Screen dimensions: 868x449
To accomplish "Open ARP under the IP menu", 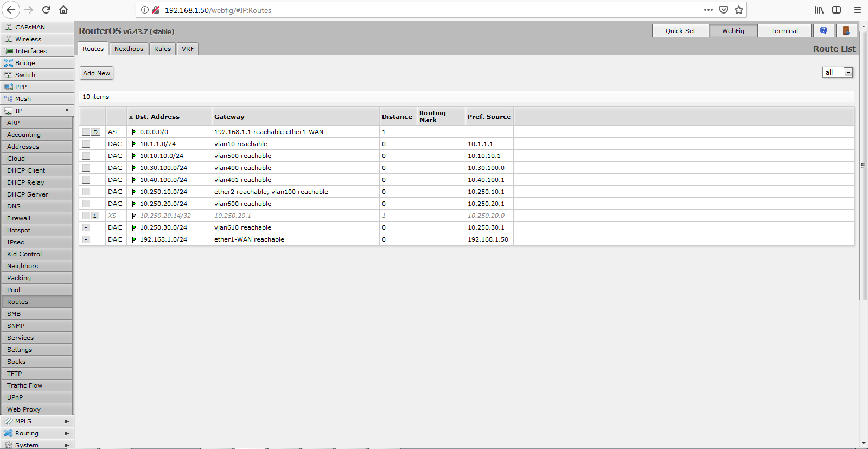I will pos(37,123).
